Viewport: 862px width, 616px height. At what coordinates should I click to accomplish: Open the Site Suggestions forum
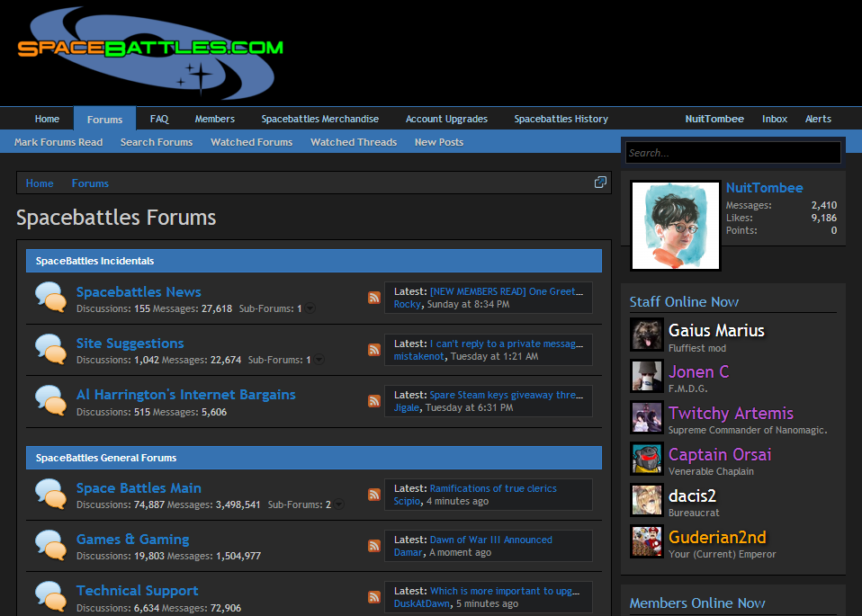pyautogui.click(x=130, y=343)
